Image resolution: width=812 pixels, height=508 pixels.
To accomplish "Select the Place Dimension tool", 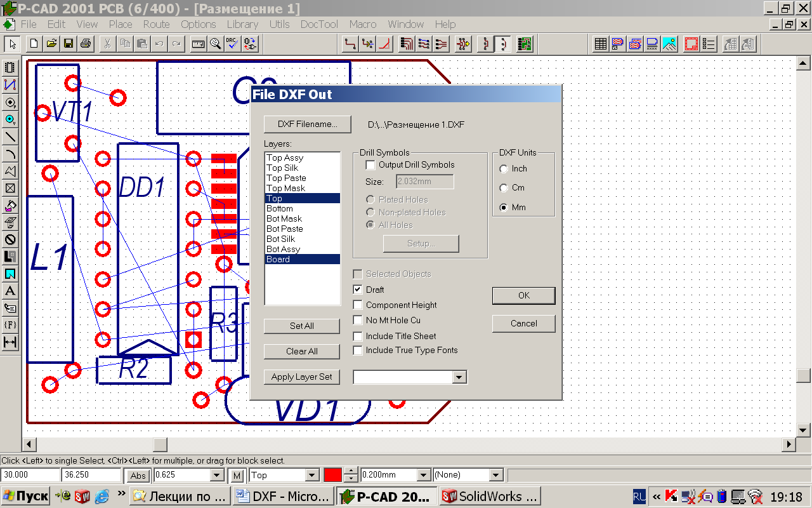I will point(10,342).
